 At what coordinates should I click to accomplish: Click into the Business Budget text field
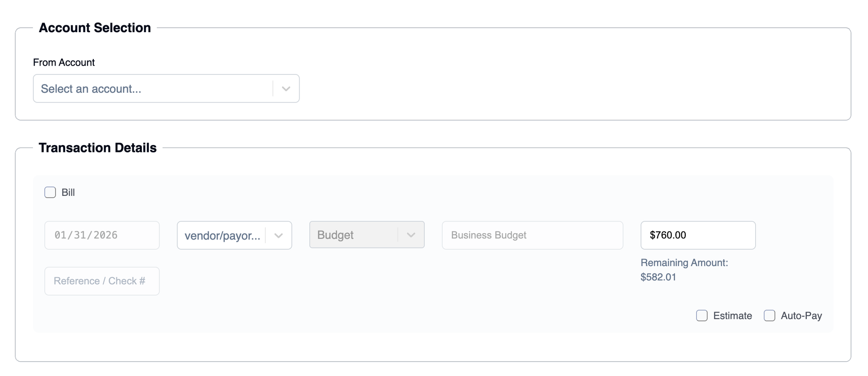click(x=532, y=235)
